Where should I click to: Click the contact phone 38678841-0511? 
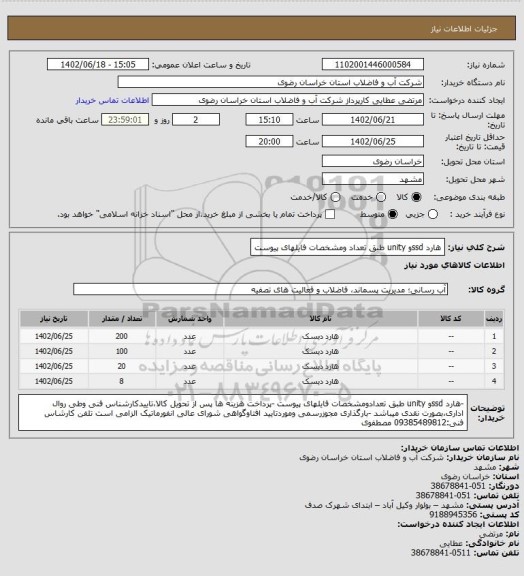[x=441, y=553]
